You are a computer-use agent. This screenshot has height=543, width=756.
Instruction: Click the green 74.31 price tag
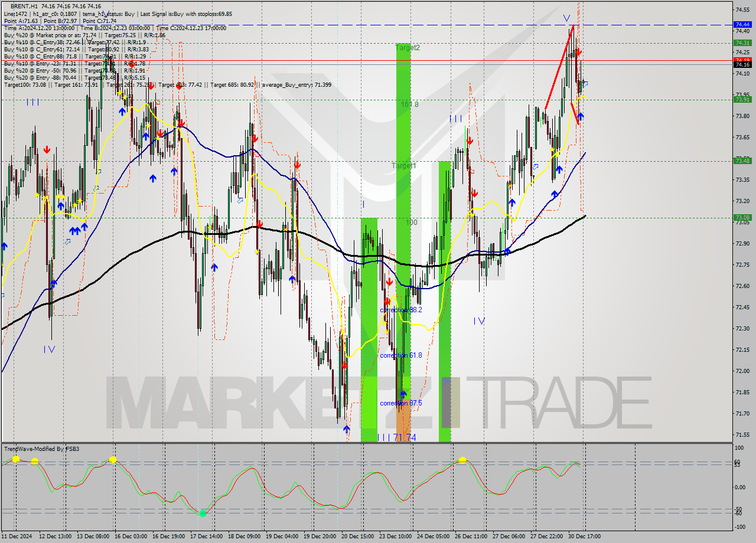742,42
